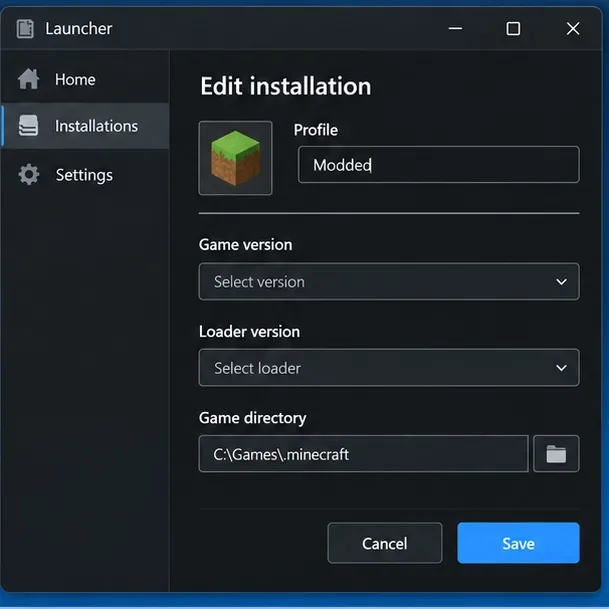Click the Profile name field containing Modded

click(438, 165)
